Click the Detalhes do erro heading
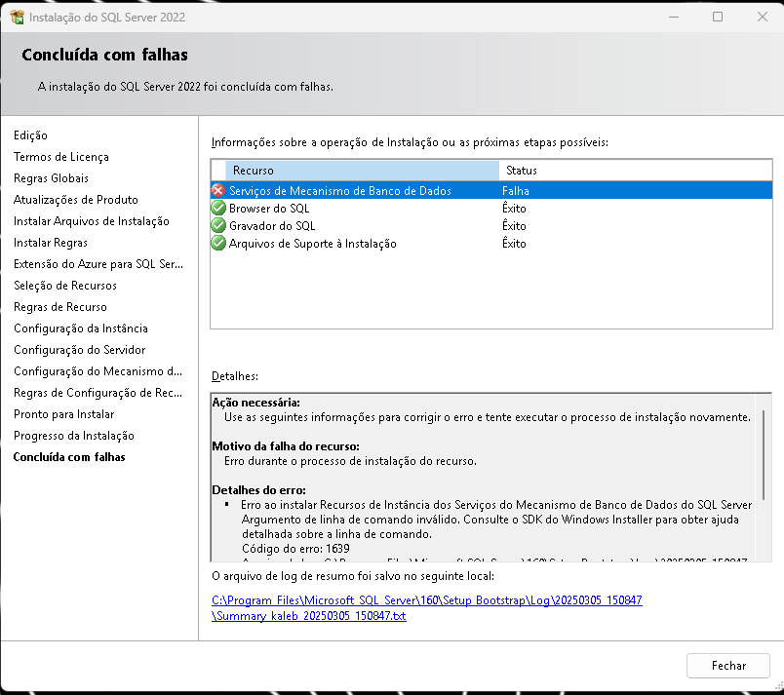The width and height of the screenshot is (784, 695). [259, 490]
